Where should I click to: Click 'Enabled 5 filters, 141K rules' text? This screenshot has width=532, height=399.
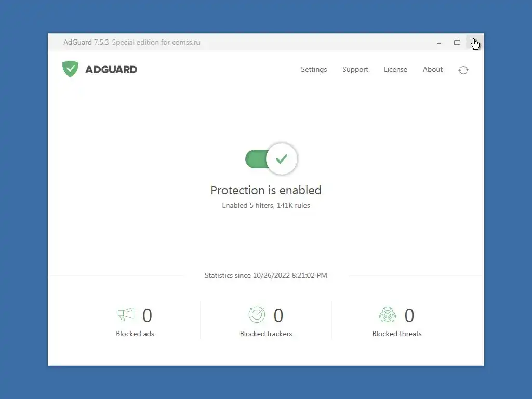265,205
